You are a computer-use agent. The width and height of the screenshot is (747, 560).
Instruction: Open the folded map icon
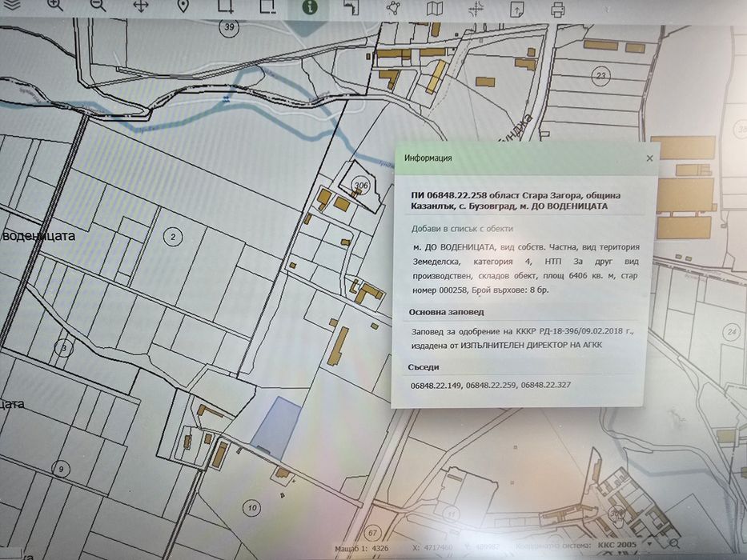(435, 9)
